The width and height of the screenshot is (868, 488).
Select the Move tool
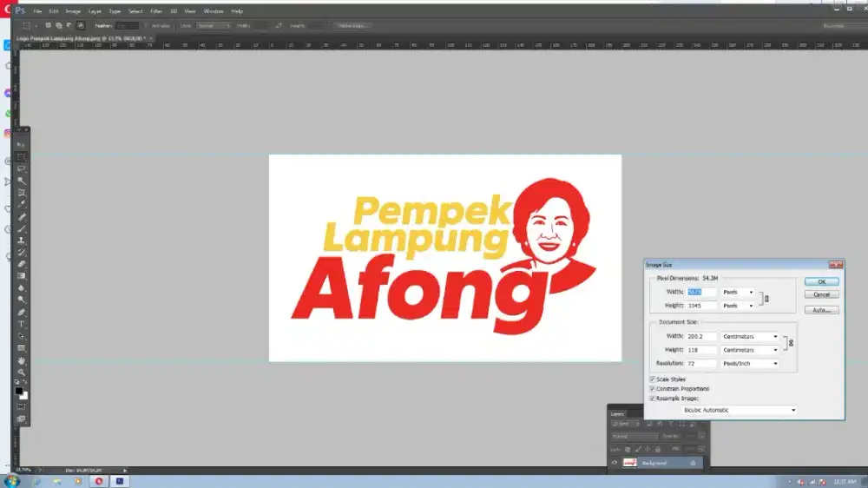(21, 145)
